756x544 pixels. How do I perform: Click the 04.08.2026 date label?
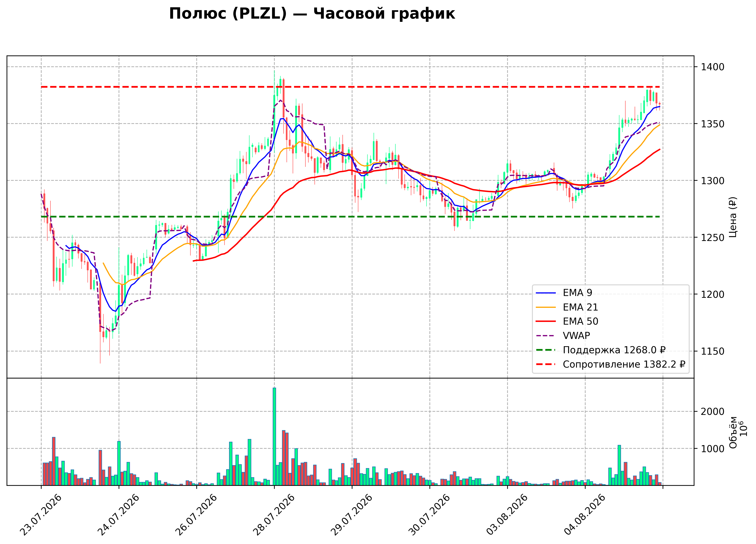(x=585, y=515)
